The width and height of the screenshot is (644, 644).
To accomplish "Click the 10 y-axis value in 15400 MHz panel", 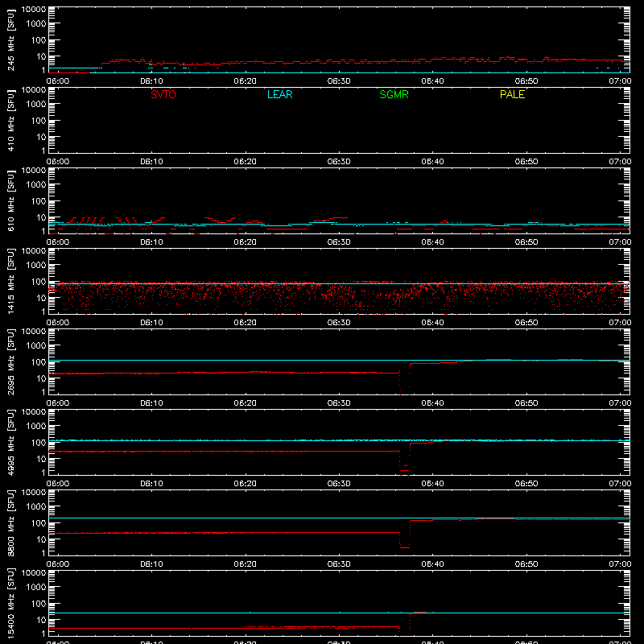I will [x=41, y=620].
